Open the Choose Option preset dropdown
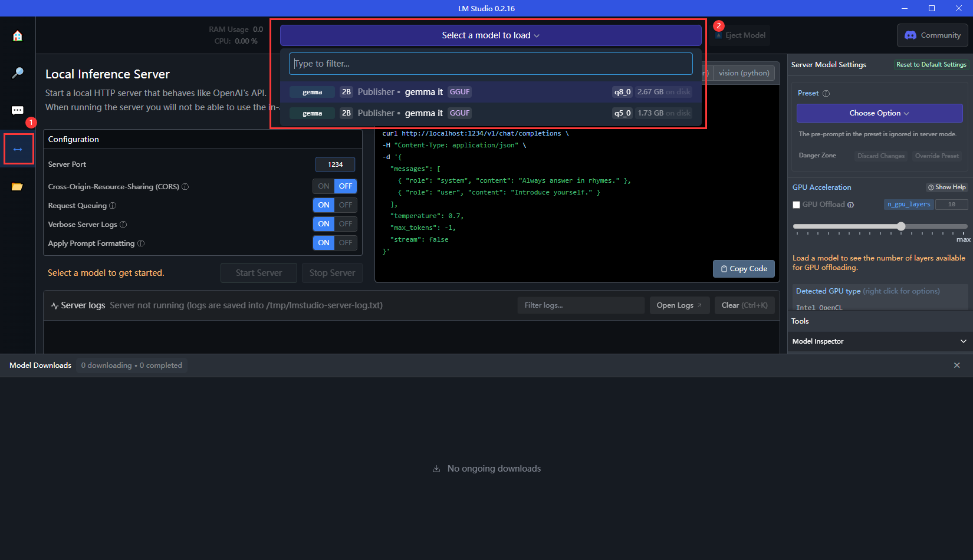 coord(879,113)
